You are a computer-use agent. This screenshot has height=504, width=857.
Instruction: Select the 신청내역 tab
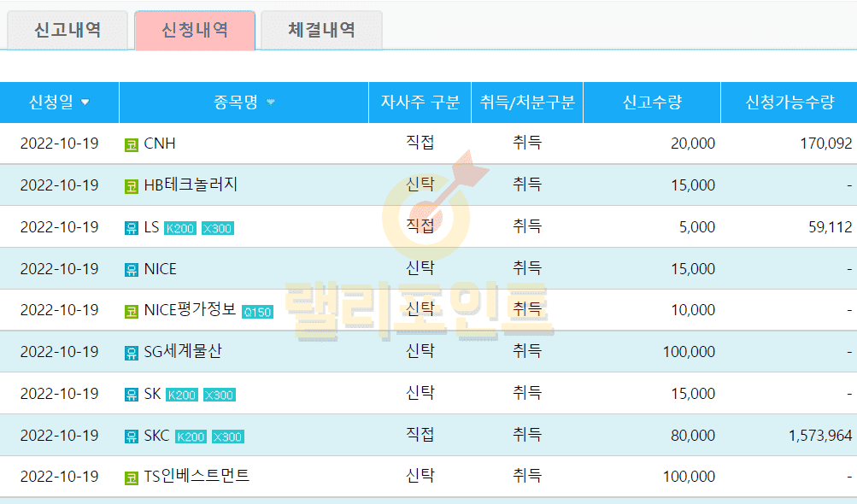tap(195, 30)
